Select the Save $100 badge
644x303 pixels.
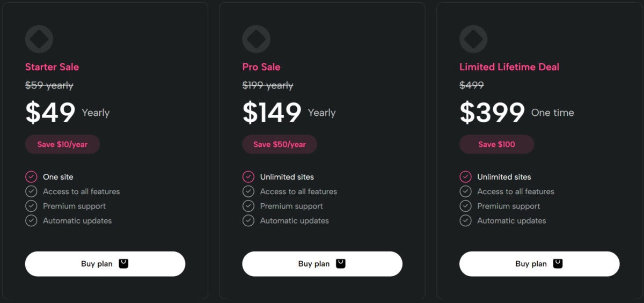pyautogui.click(x=497, y=144)
